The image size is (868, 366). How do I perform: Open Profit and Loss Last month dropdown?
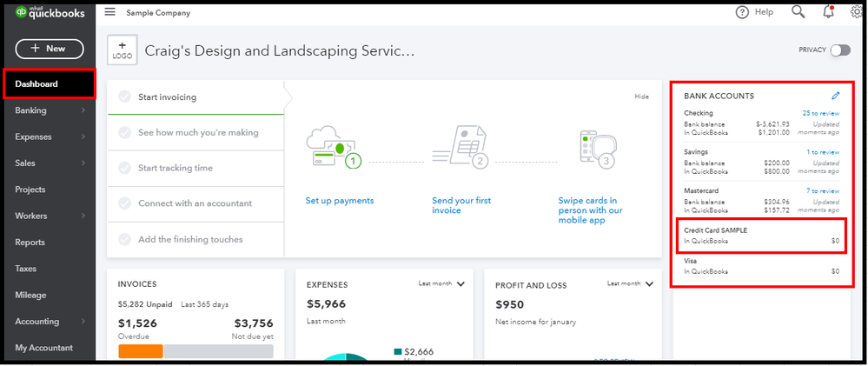(x=630, y=283)
